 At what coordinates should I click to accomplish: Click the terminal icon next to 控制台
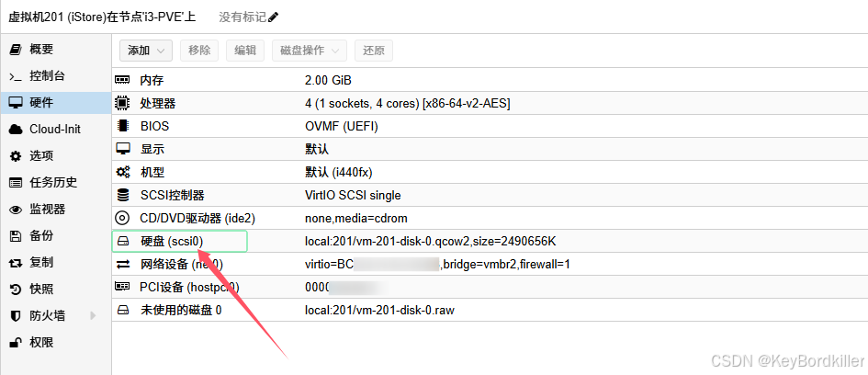coord(16,76)
